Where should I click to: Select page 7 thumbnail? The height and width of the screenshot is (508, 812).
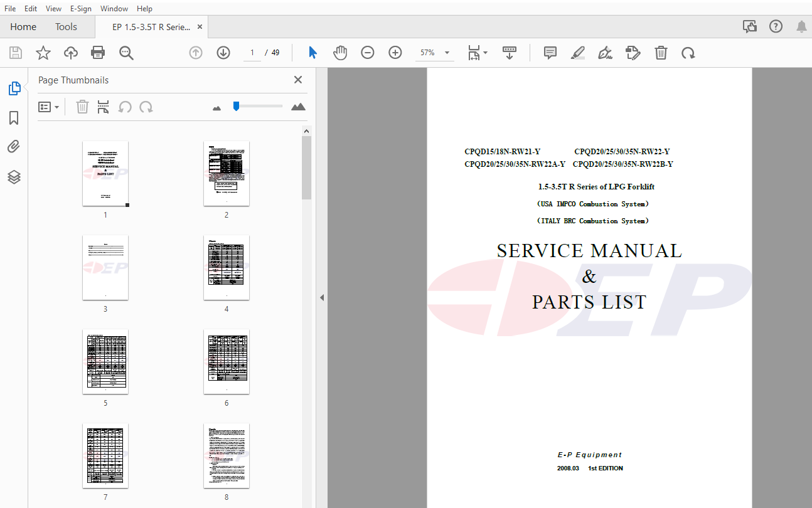pyautogui.click(x=105, y=456)
